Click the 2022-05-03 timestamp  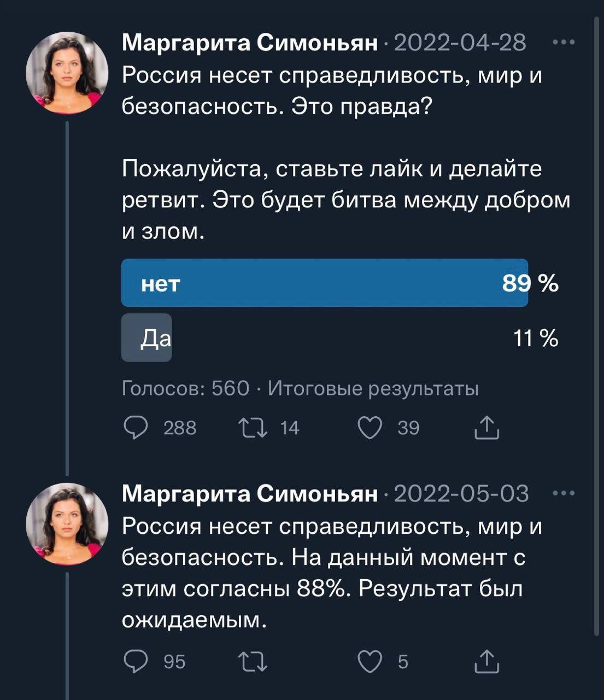coord(461,493)
